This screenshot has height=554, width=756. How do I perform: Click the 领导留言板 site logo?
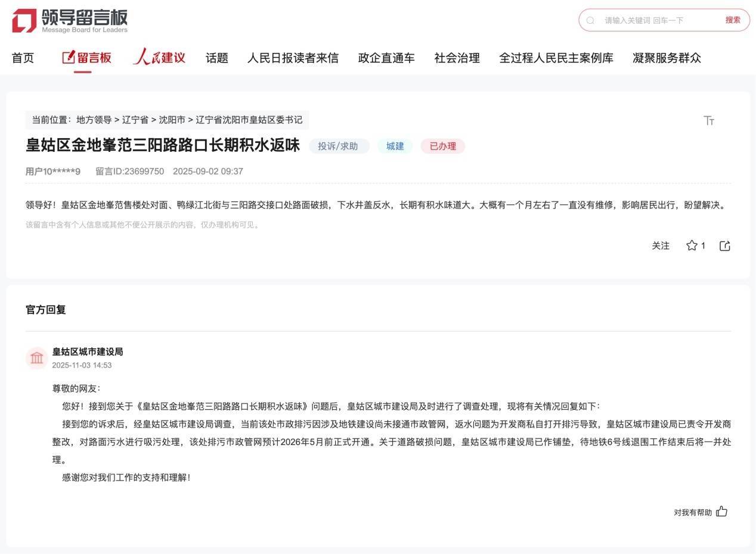tap(70, 21)
